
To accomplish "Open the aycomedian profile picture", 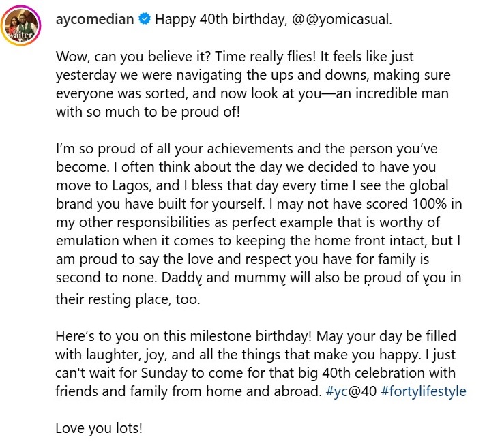I will point(22,26).
